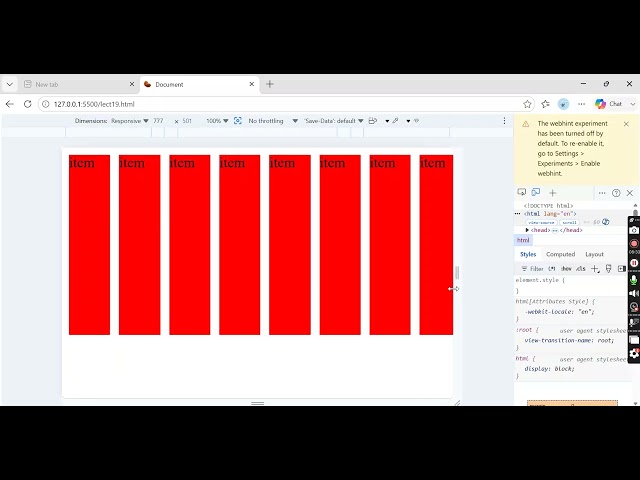Open the Responsive dimensions dropdown
Viewport: 640px width, 480px height.
click(x=129, y=121)
